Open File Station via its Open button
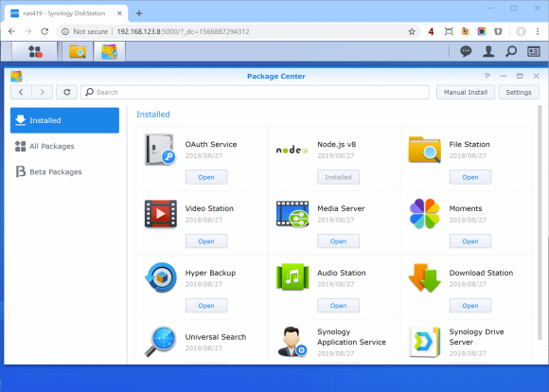 pos(470,177)
